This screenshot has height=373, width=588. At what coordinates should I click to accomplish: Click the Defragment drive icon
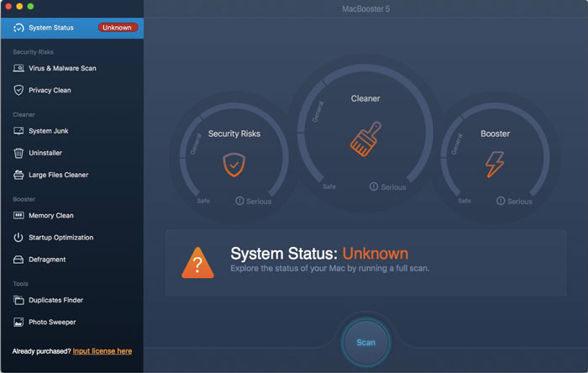18,260
